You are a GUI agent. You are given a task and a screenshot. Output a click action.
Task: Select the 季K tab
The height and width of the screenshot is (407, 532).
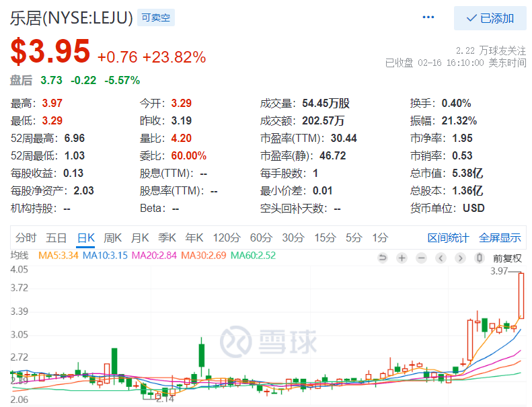click(167, 237)
